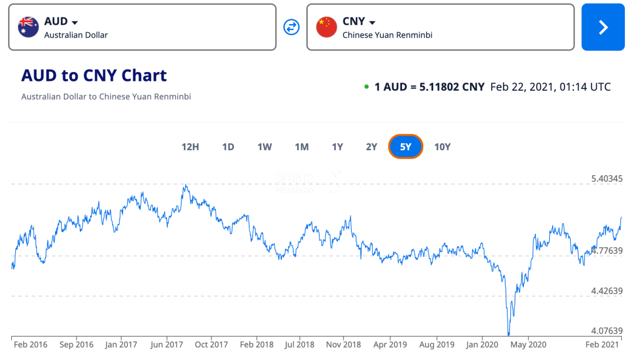Switch chart to 1M range
Image resolution: width=633 pixels, height=364 pixels.
point(301,147)
